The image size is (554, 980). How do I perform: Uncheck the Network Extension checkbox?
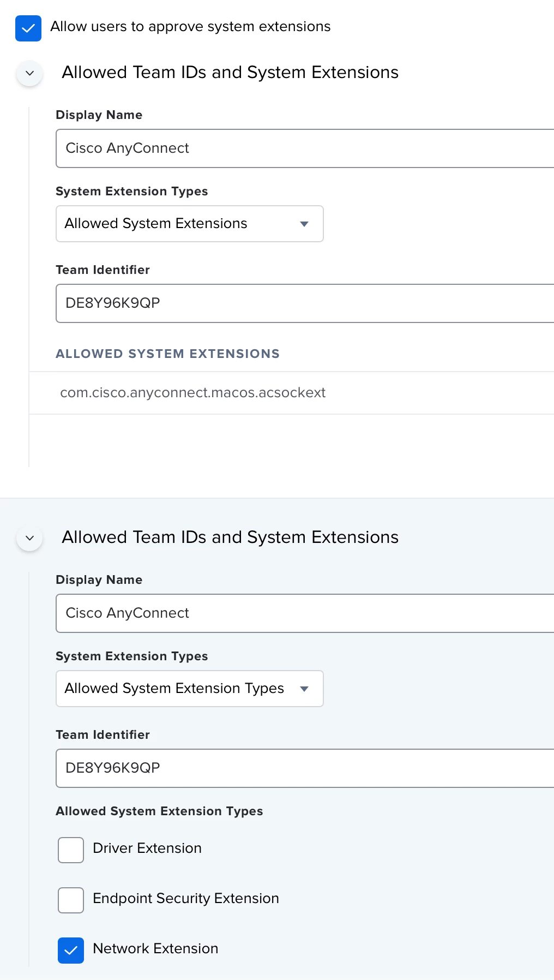click(71, 951)
